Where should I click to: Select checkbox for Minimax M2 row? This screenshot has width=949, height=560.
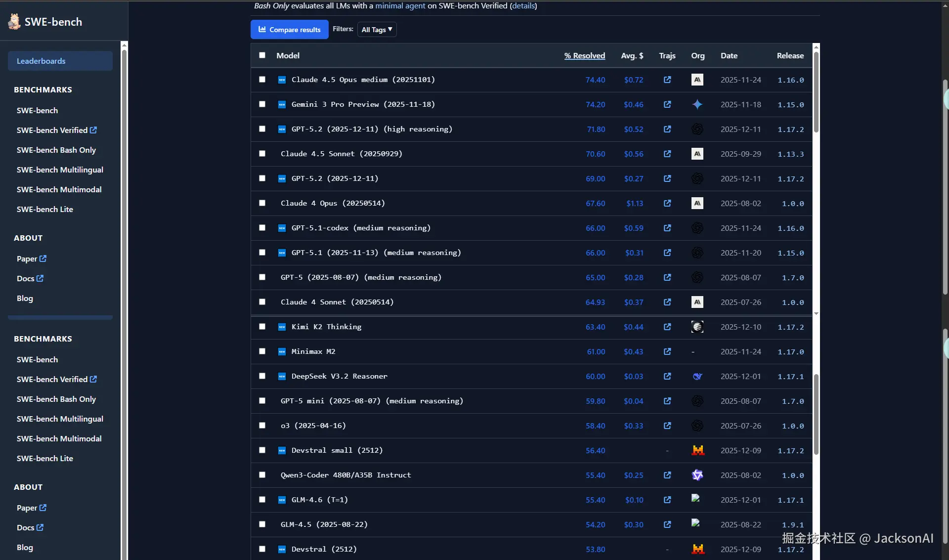pyautogui.click(x=262, y=351)
